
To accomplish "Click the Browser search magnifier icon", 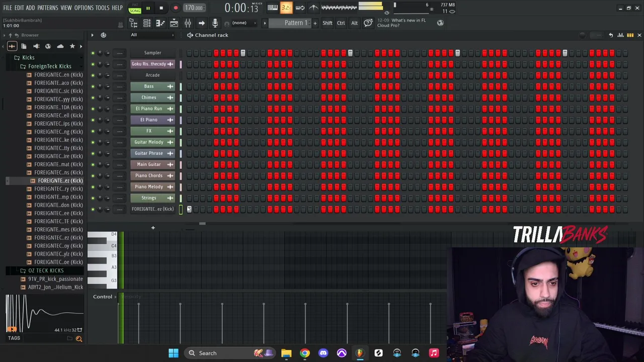I will 79,339.
